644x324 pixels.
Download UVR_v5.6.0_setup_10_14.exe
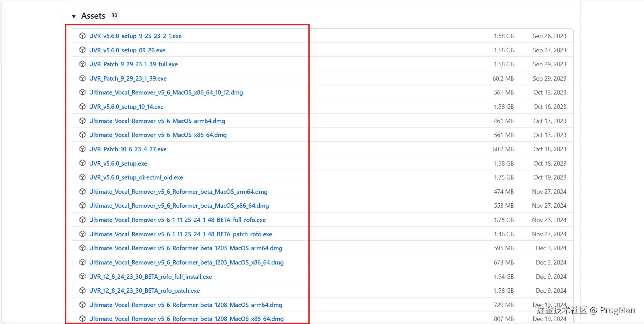pyautogui.click(x=126, y=107)
